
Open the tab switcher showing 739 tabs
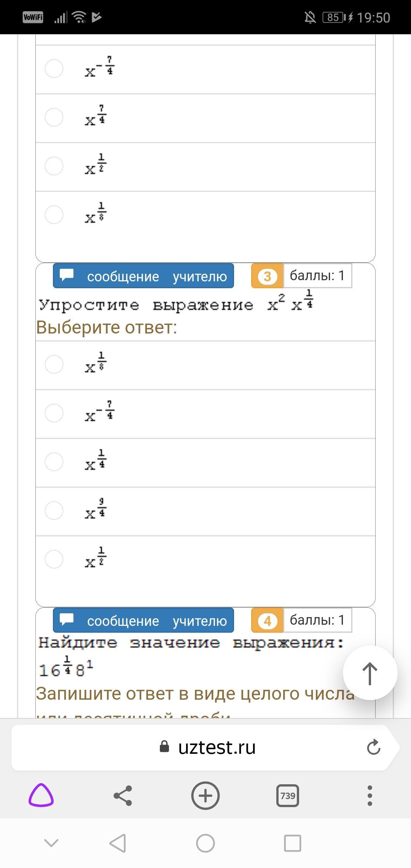coord(288,795)
